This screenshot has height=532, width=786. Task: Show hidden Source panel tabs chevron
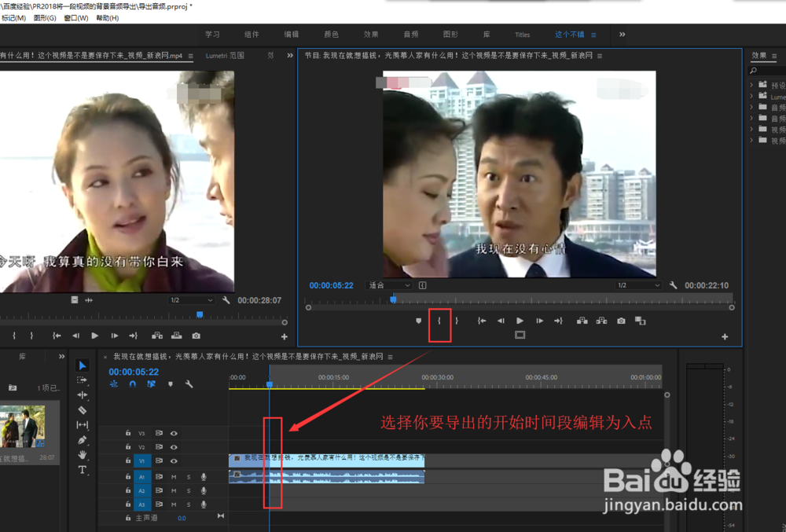point(290,56)
